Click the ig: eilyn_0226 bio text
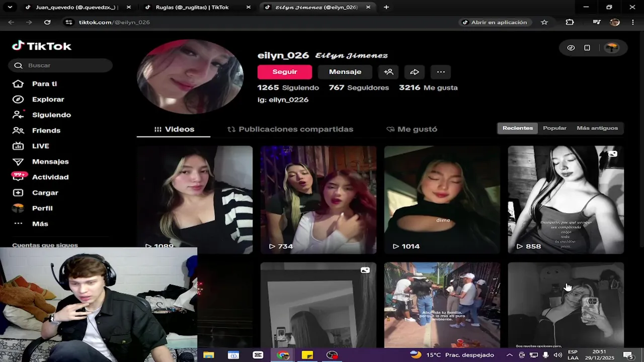The height and width of the screenshot is (362, 644). click(283, 100)
